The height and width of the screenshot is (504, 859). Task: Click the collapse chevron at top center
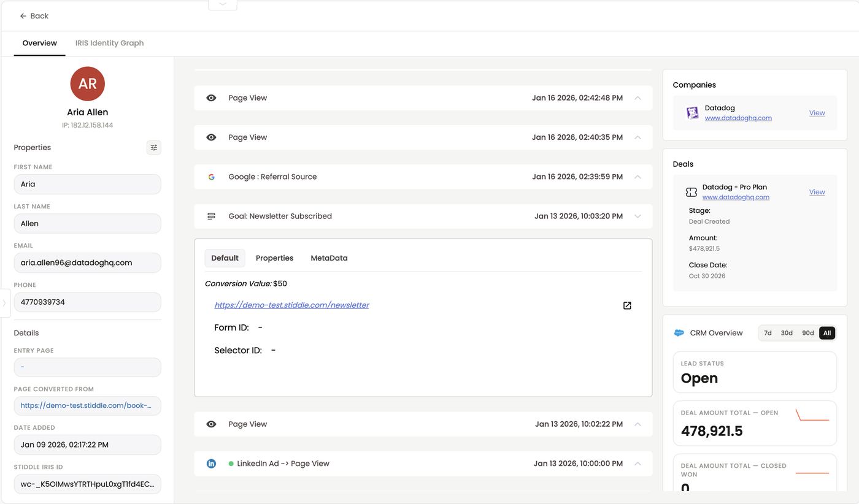pos(223,4)
